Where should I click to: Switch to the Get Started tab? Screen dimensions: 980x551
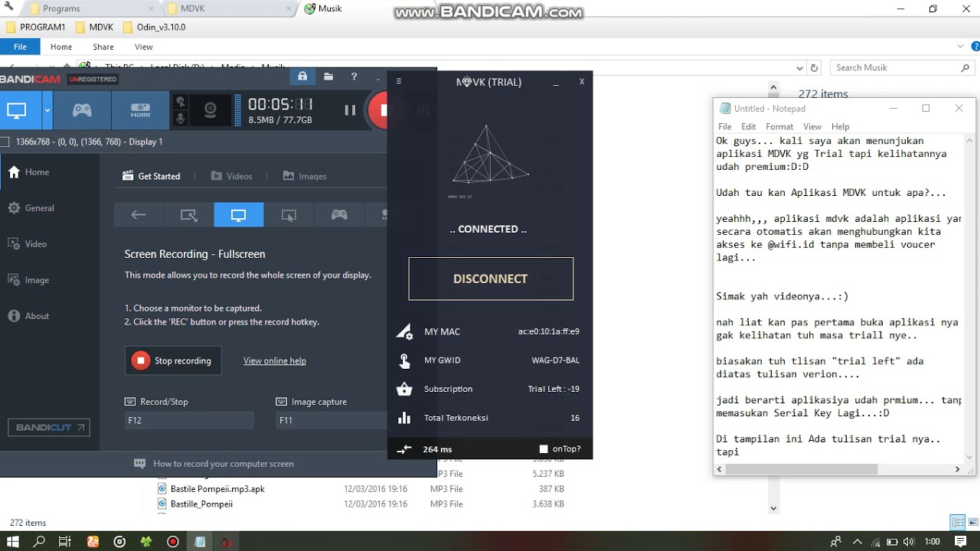[152, 176]
